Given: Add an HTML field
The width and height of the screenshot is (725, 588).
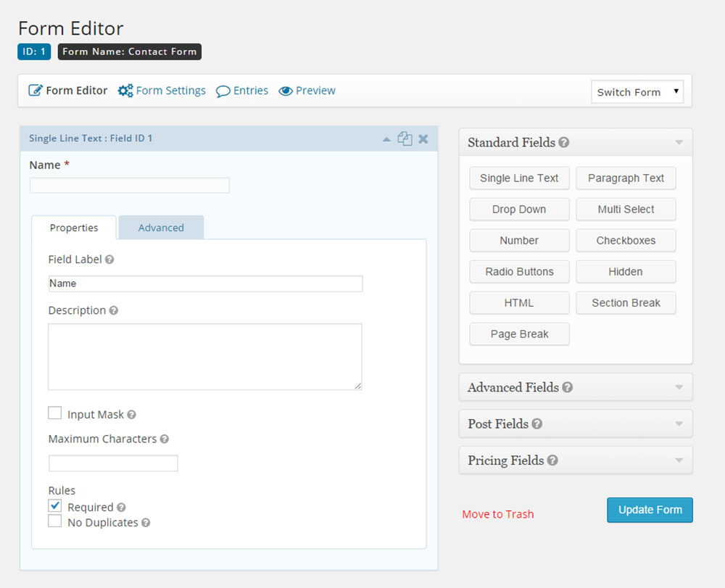Looking at the screenshot, I should click(519, 303).
